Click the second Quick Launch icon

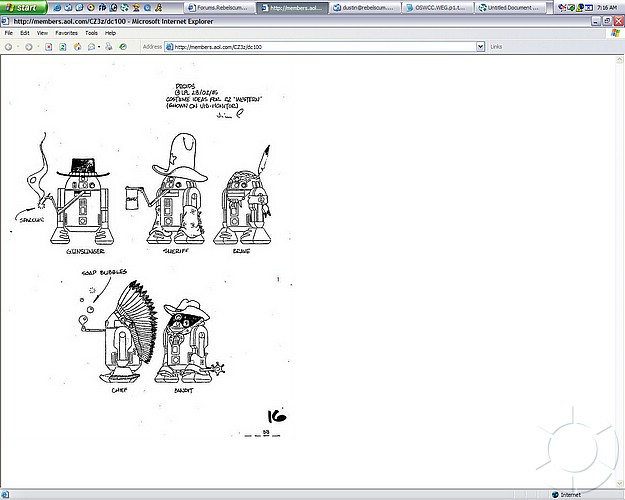68,8
